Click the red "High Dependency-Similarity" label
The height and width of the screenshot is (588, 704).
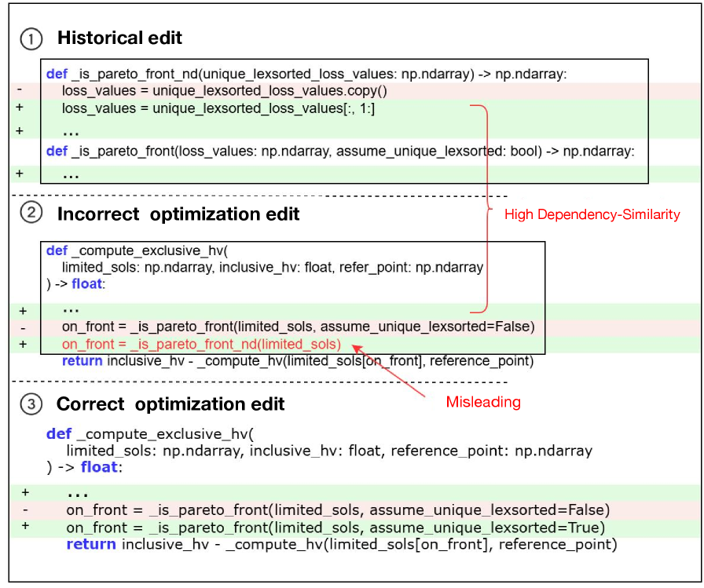click(592, 214)
